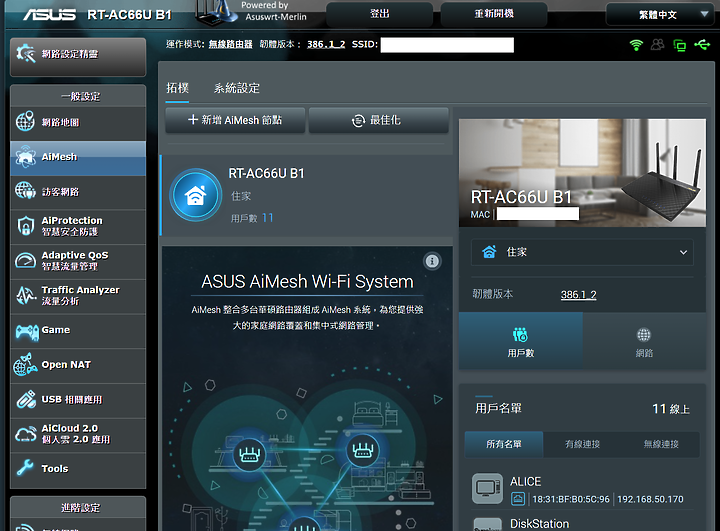Select the RT-AC66U B1 node card
The image size is (720, 531).
[x=306, y=195]
